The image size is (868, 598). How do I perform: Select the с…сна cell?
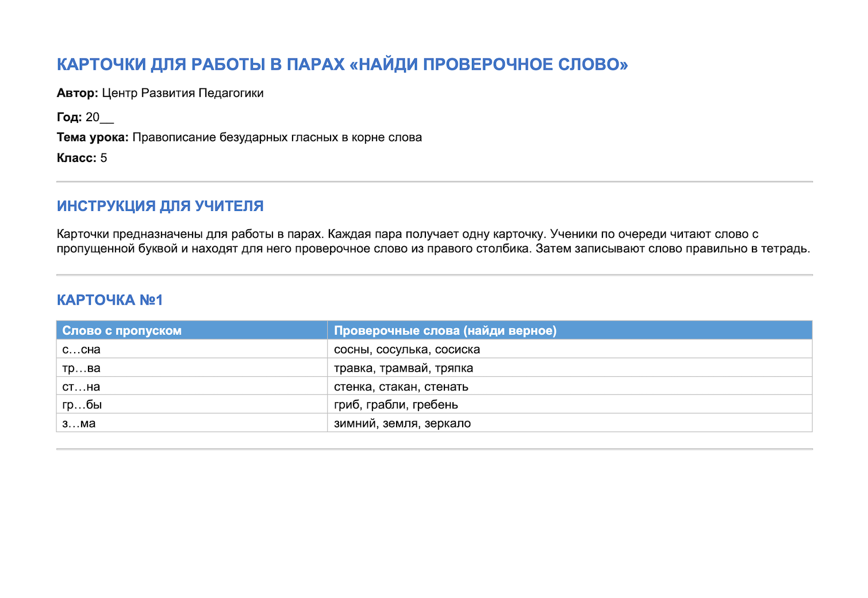click(192, 349)
